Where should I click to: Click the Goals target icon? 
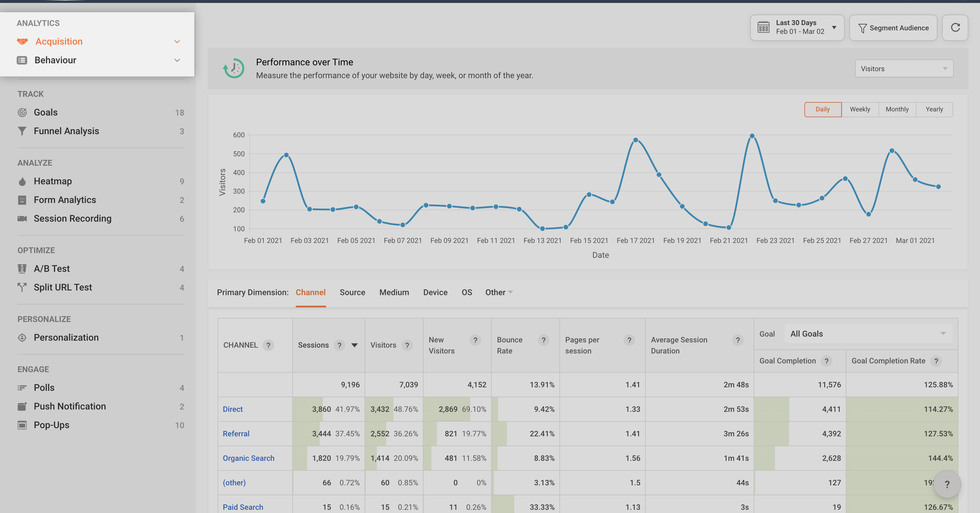click(22, 113)
